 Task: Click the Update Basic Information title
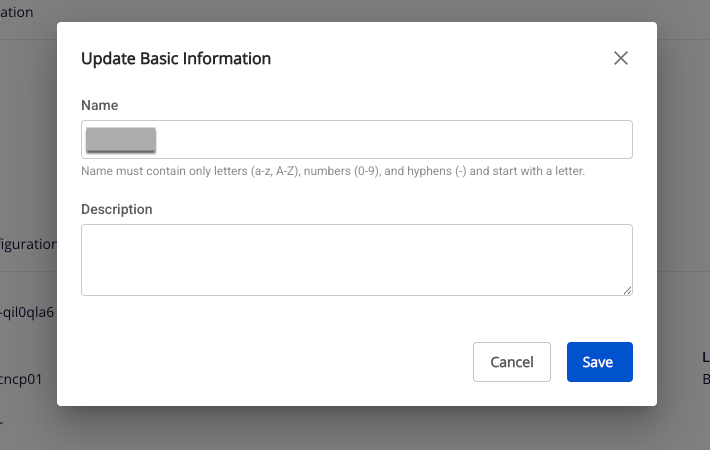tap(176, 58)
